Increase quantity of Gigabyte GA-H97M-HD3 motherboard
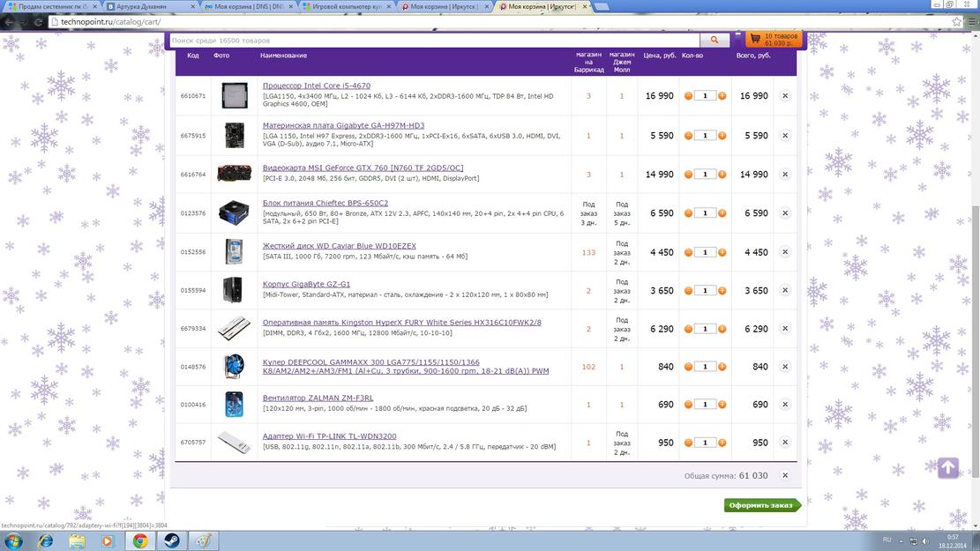This screenshot has width=980, height=551. [x=722, y=136]
